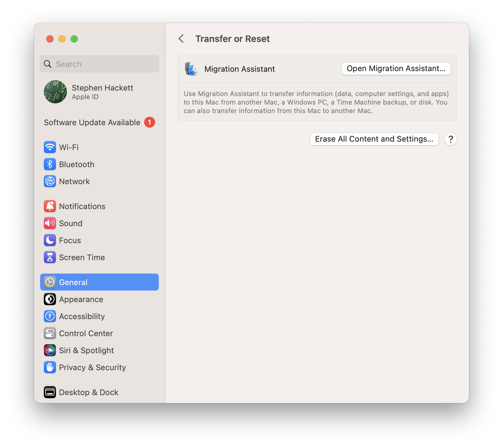Viewport: 503px width, 448px height.
Task: Click the Screen Time hourglass icon
Action: point(50,257)
